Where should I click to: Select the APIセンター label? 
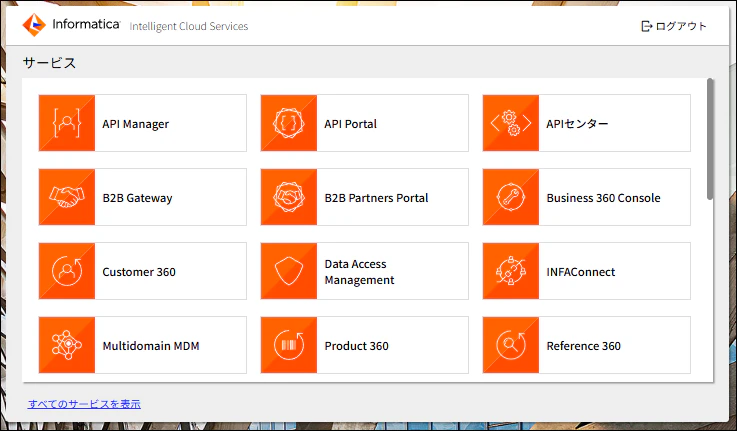click(x=577, y=124)
